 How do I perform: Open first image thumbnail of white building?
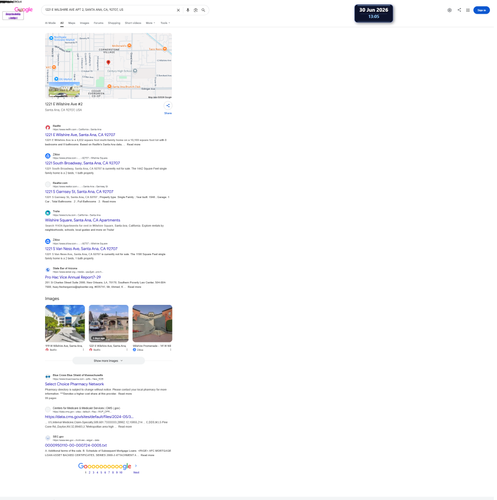tap(65, 323)
